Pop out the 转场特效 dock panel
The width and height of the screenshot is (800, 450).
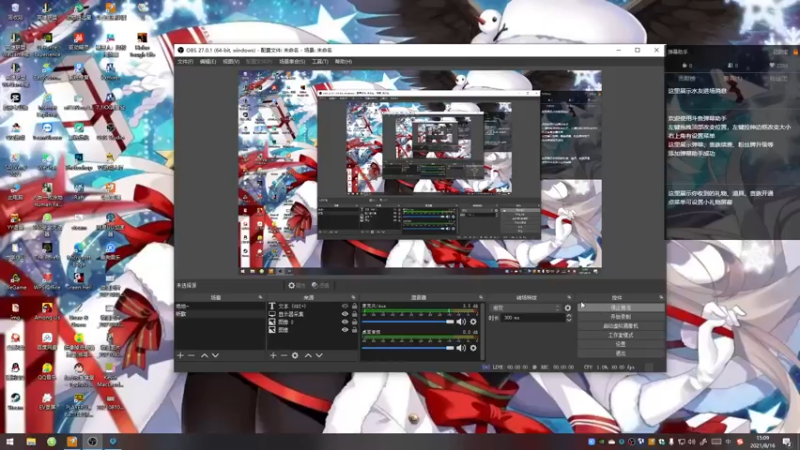569,297
